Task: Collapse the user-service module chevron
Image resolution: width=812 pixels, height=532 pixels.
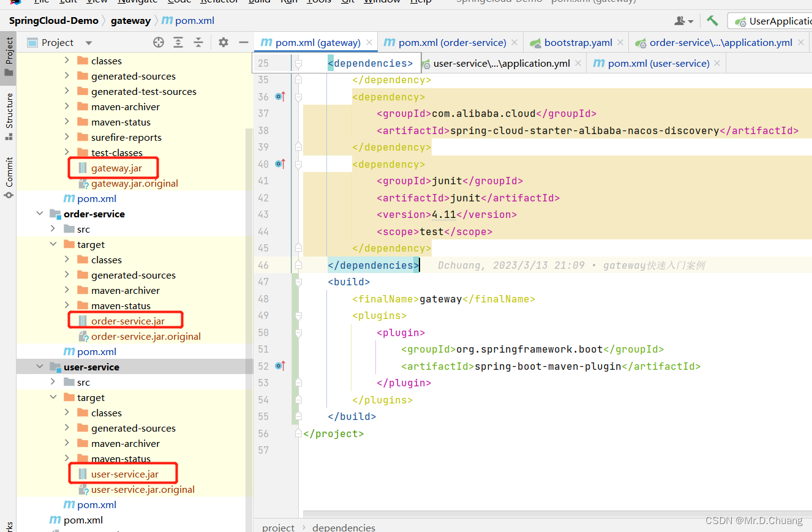Action: (x=40, y=367)
